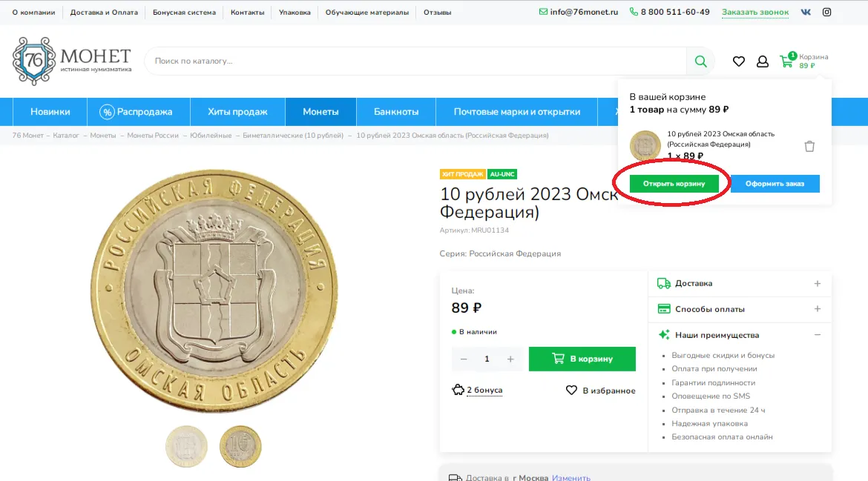Open the Банкноты menu tab
This screenshot has height=481, width=868.
click(x=396, y=112)
